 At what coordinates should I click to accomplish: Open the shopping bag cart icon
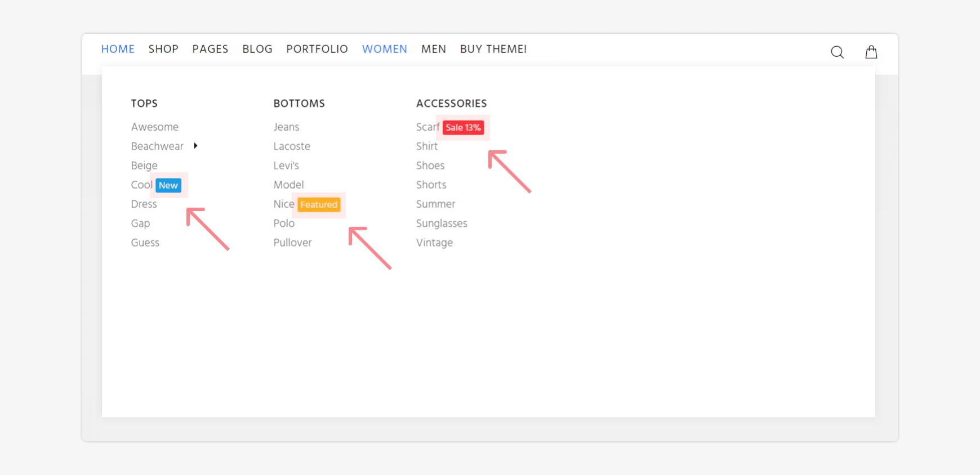tap(871, 52)
